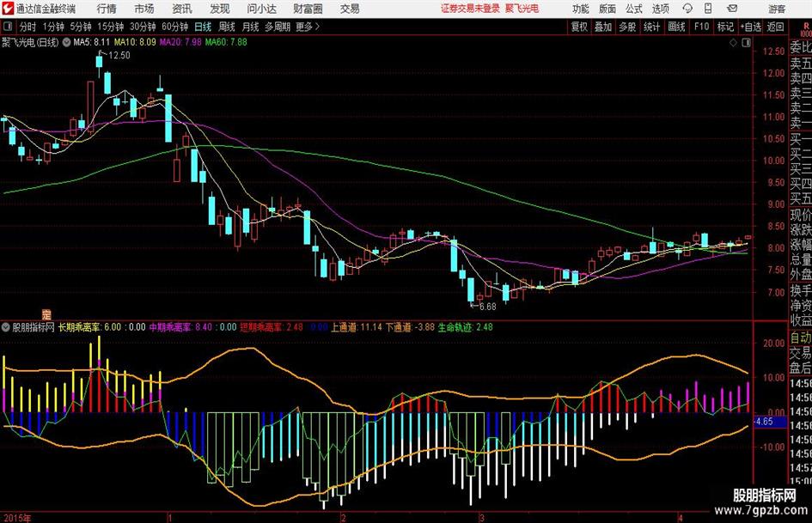Viewport: 812px width, 523px height.
Task: Click the 游客 guest account label
Action: [x=777, y=9]
